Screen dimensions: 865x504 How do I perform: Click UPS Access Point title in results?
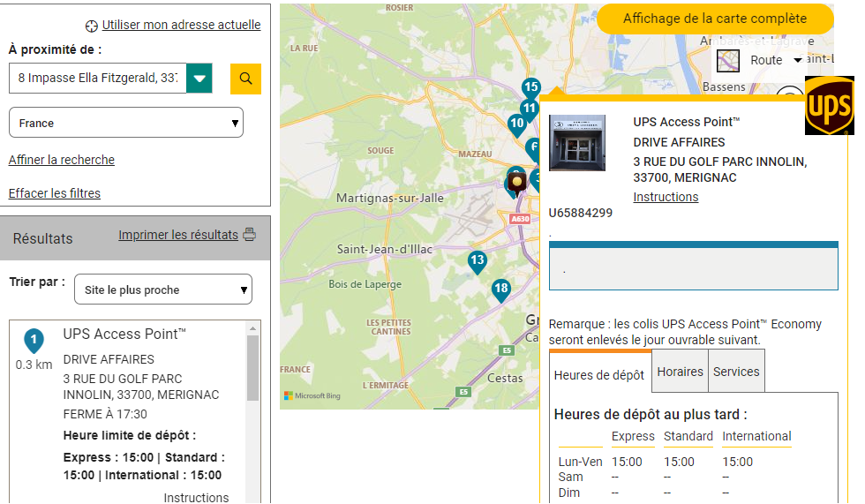coord(124,335)
